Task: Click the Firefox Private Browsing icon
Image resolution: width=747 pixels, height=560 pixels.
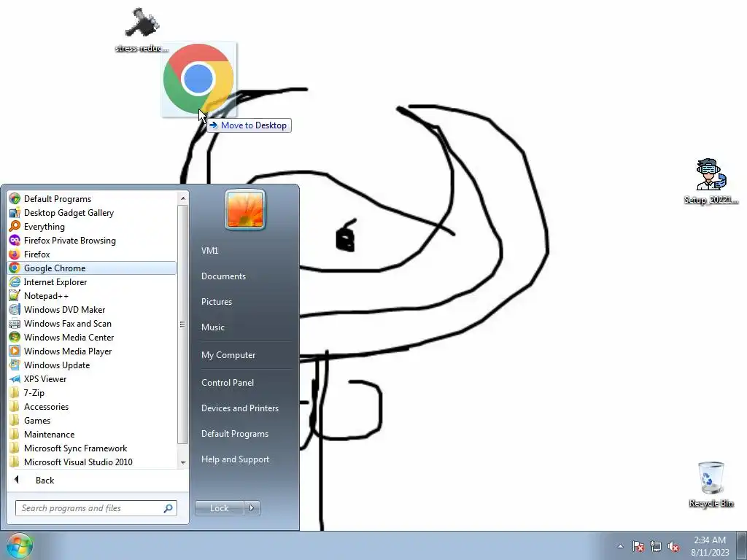Action: point(15,240)
